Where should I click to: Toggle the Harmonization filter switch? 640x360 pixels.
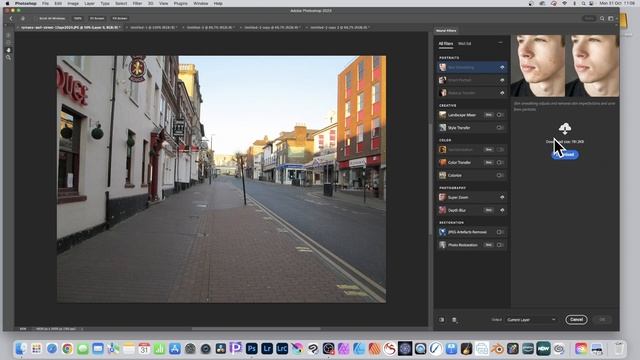click(x=500, y=150)
